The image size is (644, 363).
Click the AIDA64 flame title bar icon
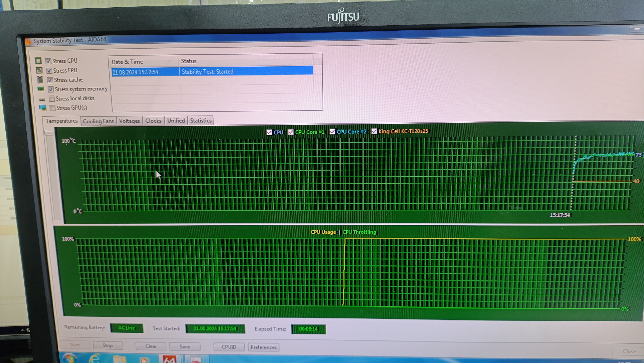point(28,41)
